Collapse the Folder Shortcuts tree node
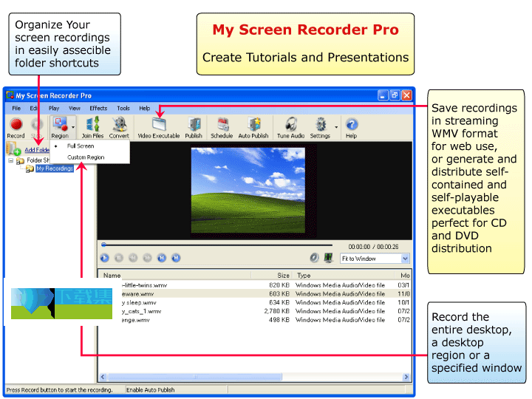532x399 pixels. click(x=11, y=160)
